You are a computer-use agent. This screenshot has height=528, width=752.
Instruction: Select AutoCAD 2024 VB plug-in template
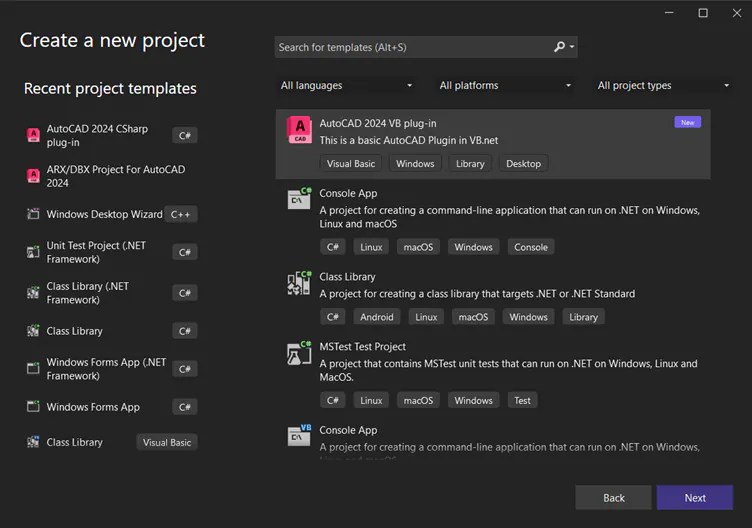[x=493, y=144]
